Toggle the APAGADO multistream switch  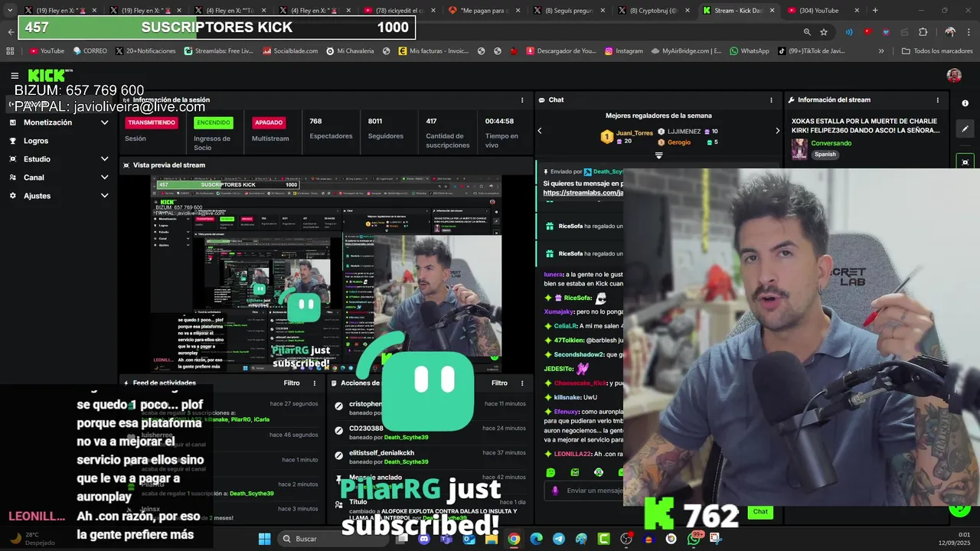269,122
